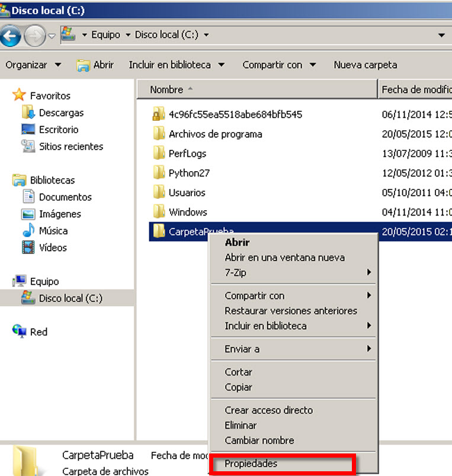Click the Python27 folder icon
Viewport: 452px width, 476px height.
(x=158, y=173)
